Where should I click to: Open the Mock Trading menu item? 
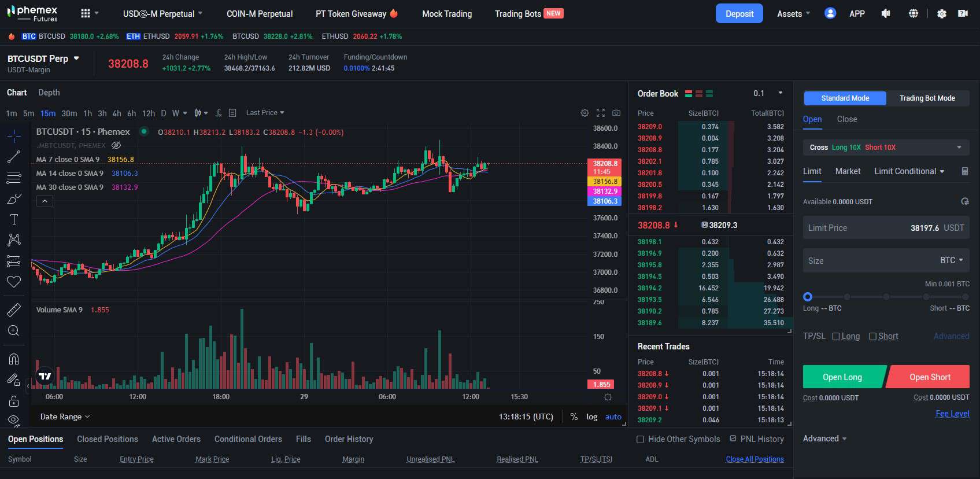(x=447, y=13)
